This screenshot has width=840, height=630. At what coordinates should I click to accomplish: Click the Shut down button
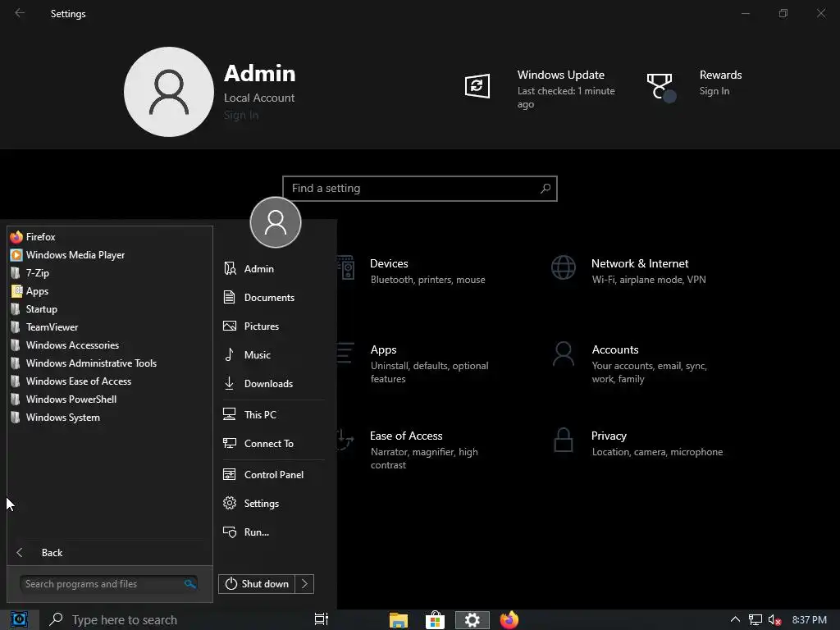(x=257, y=584)
